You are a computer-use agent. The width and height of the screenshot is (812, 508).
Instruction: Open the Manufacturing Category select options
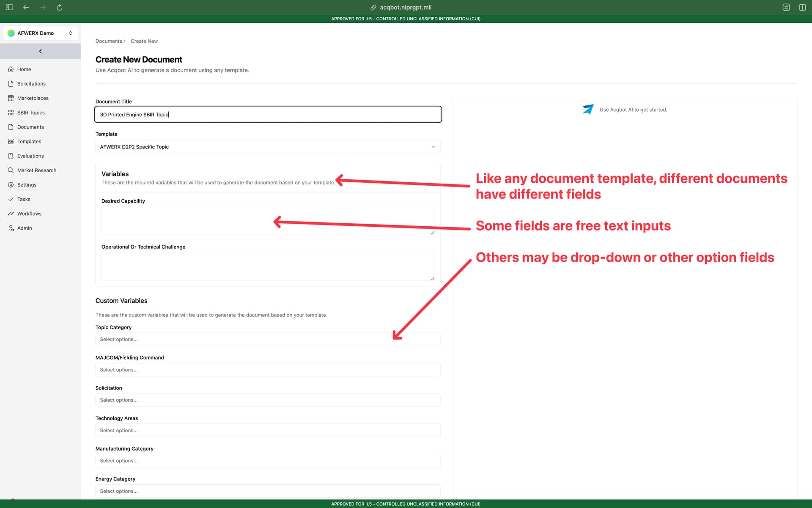[x=268, y=461]
